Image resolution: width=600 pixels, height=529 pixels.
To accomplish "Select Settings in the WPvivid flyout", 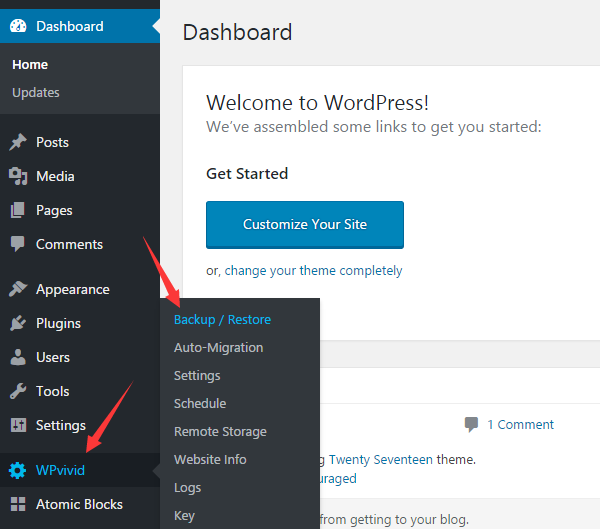I will point(197,376).
